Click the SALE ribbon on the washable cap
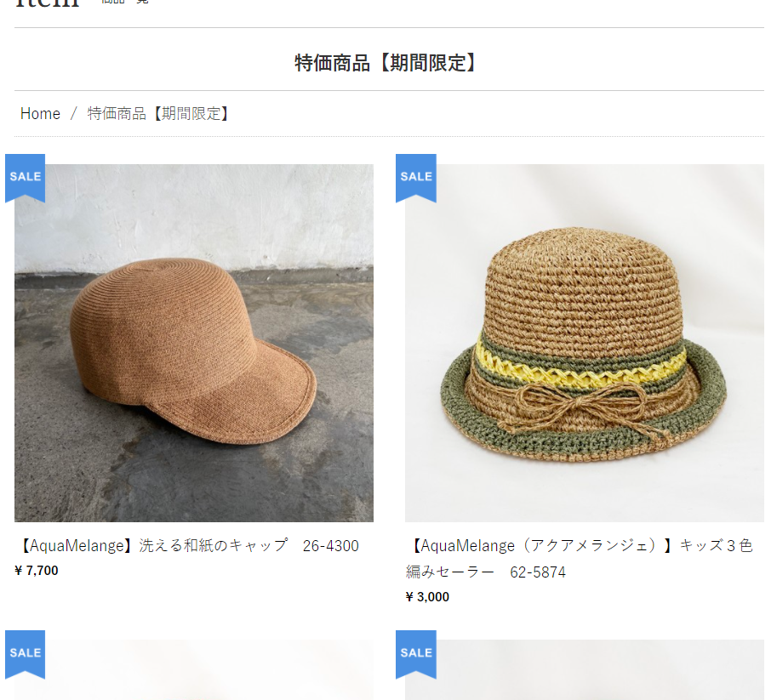The image size is (777, 700). pyautogui.click(x=25, y=177)
